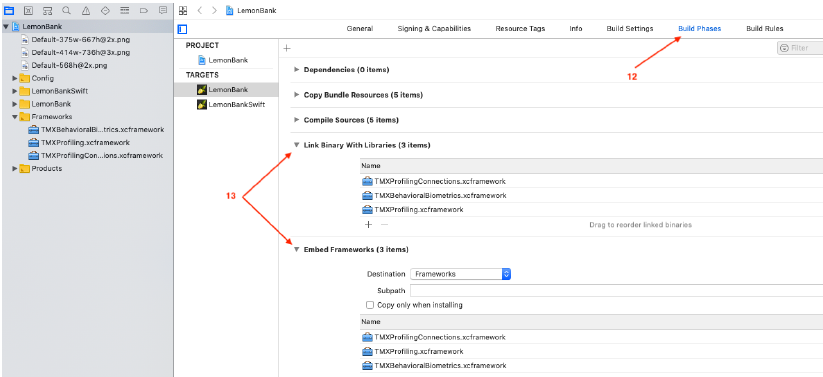
Task: Open the Breakpoint navigator
Action: click(144, 10)
